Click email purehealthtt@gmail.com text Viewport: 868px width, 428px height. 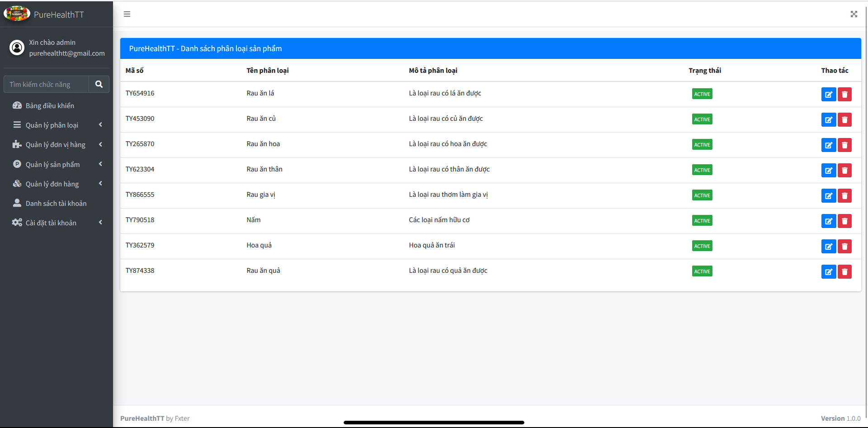(x=67, y=53)
